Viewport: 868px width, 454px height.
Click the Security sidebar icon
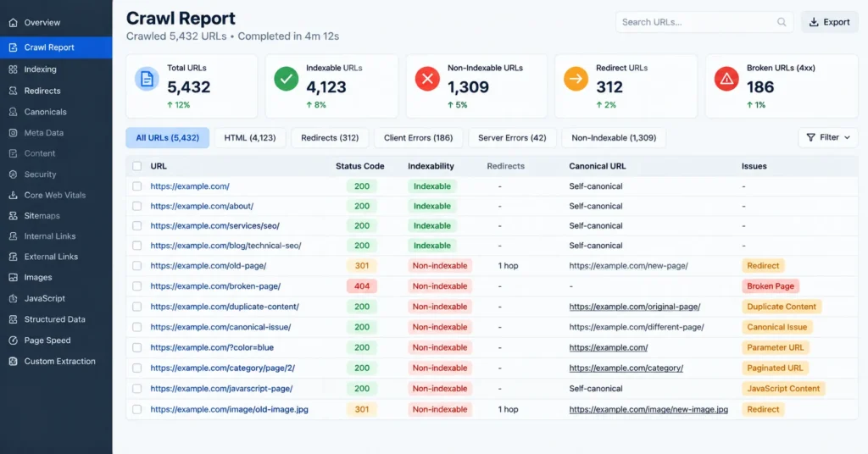pyautogui.click(x=13, y=174)
